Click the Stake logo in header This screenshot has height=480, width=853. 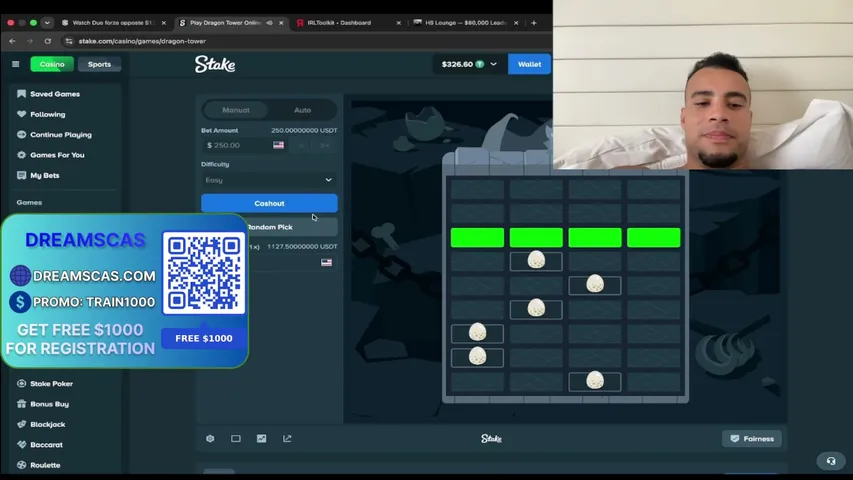pyautogui.click(x=215, y=64)
